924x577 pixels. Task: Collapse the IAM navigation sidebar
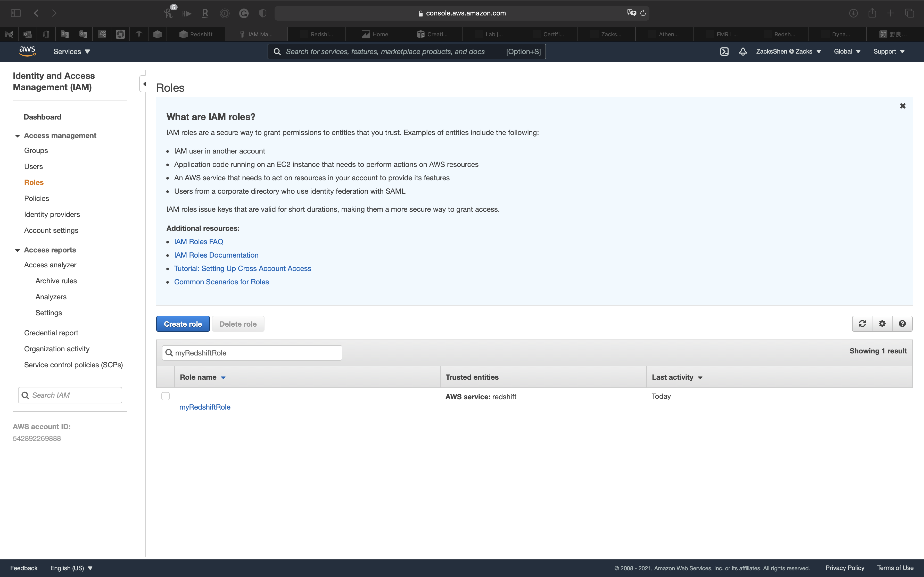pyautogui.click(x=144, y=84)
